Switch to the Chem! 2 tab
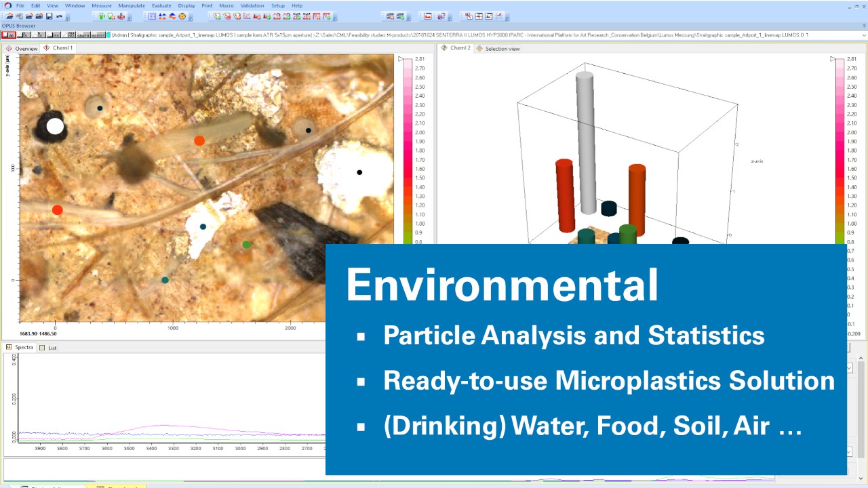This screenshot has height=488, width=868. [x=460, y=48]
